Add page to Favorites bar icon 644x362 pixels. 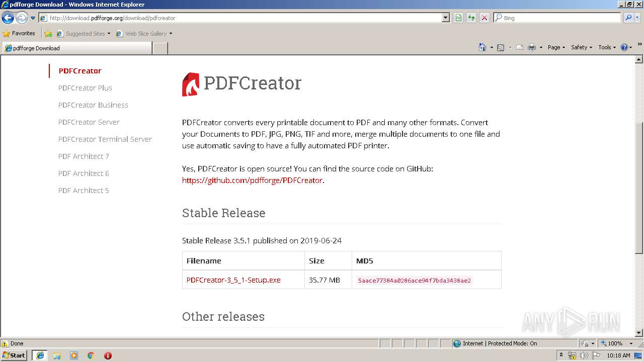(48, 34)
